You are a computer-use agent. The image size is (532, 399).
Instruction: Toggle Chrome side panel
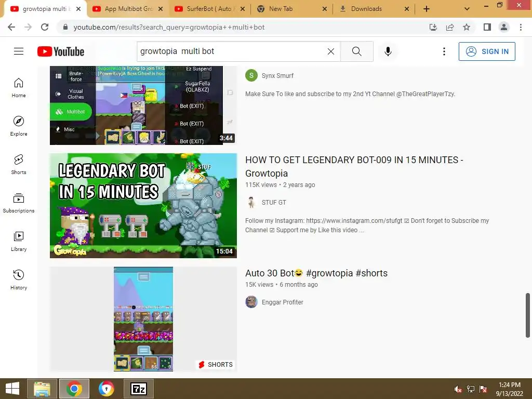487,27
